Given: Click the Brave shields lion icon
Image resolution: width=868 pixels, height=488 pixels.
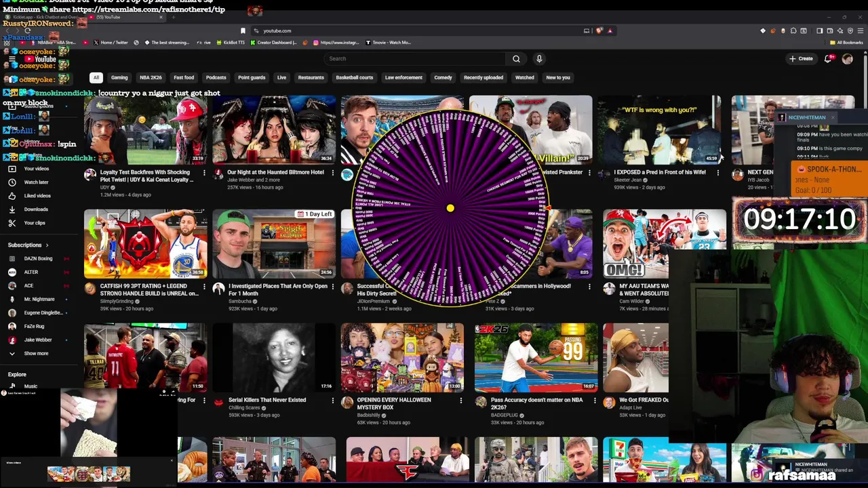Looking at the screenshot, I should (x=599, y=30).
